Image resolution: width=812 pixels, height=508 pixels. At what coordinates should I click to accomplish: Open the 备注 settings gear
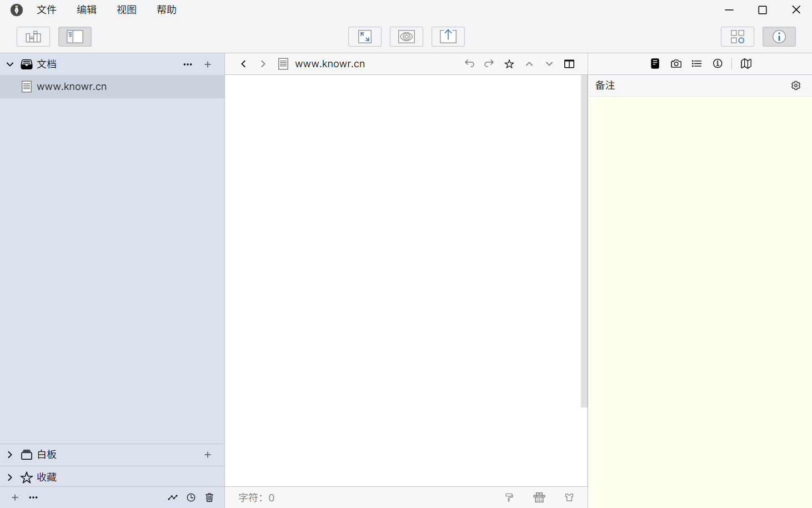796,85
